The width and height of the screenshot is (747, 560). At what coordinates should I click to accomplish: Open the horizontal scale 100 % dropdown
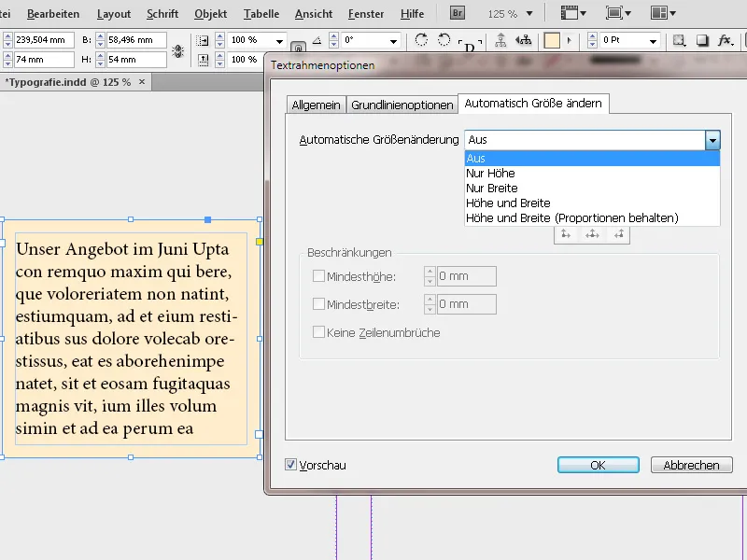tap(279, 41)
